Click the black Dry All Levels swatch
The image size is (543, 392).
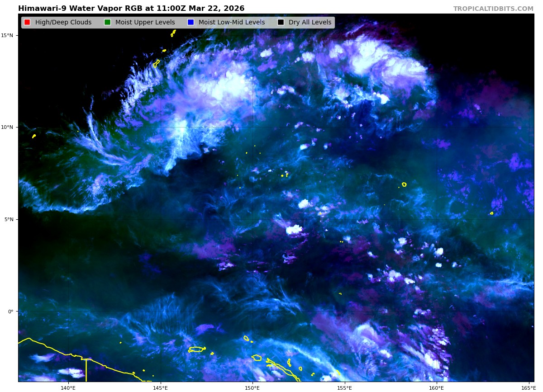pyautogui.click(x=281, y=23)
